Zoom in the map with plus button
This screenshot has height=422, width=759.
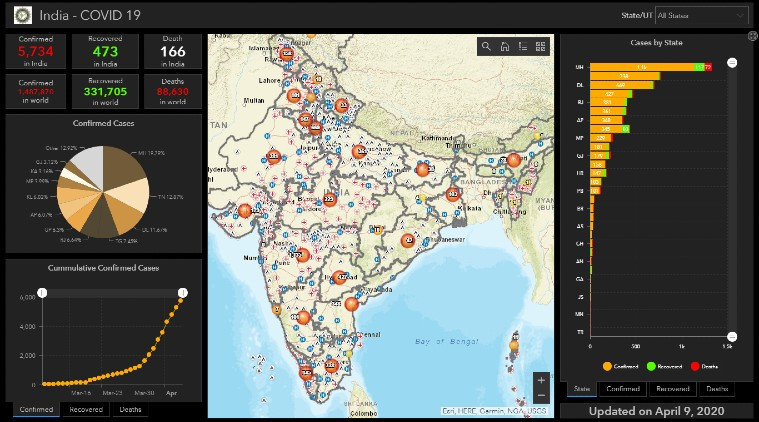point(541,380)
